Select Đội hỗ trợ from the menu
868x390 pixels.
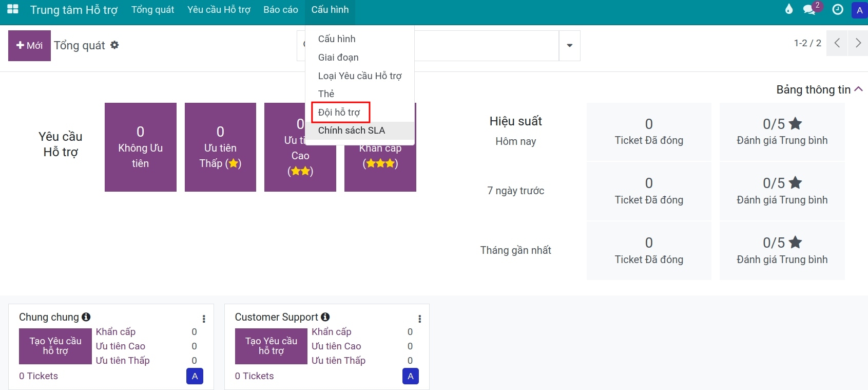(x=339, y=112)
